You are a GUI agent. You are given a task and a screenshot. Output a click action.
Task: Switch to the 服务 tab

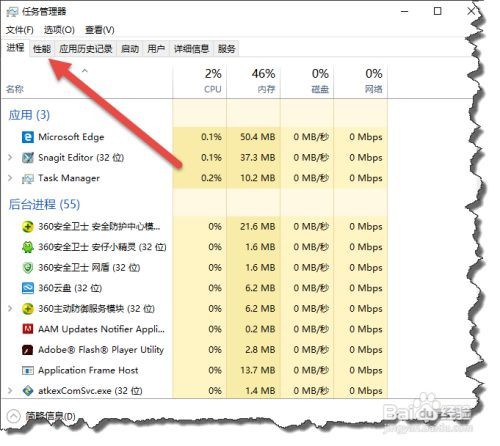227,49
